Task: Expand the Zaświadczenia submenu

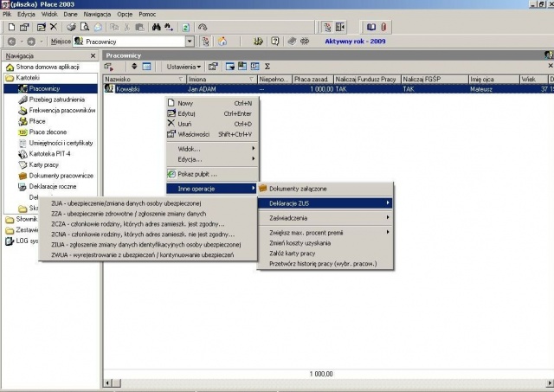Action: point(325,218)
